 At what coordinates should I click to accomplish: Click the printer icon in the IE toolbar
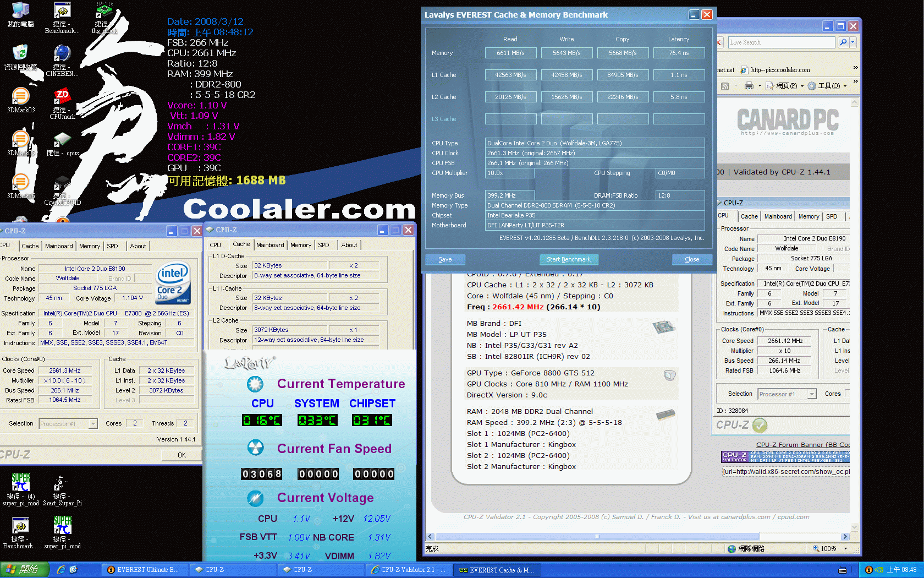pos(749,86)
